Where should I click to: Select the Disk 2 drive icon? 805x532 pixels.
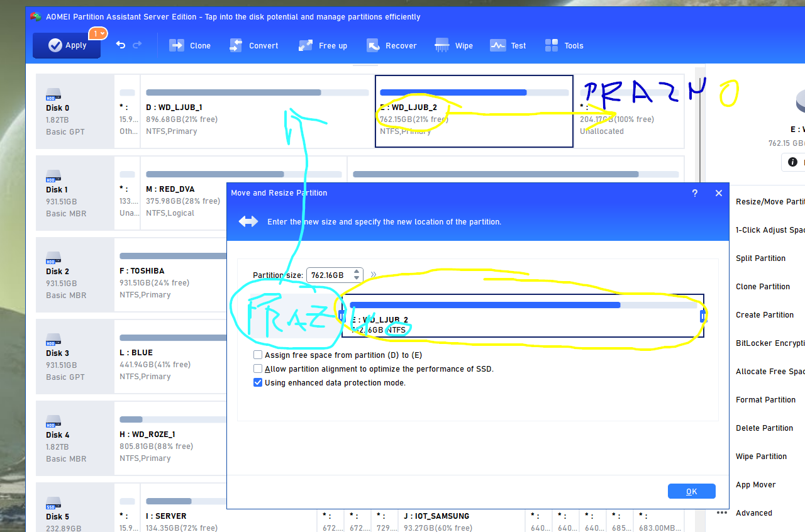53,258
